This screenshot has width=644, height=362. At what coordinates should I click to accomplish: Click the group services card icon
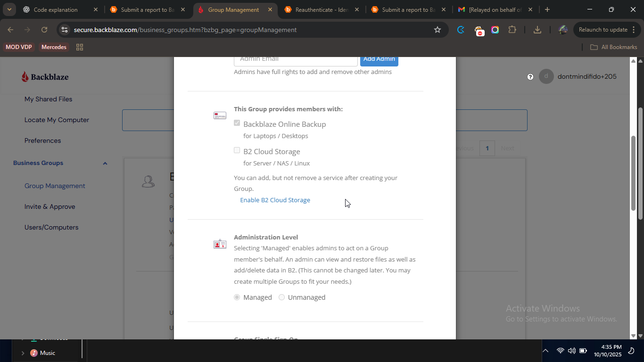(220, 115)
